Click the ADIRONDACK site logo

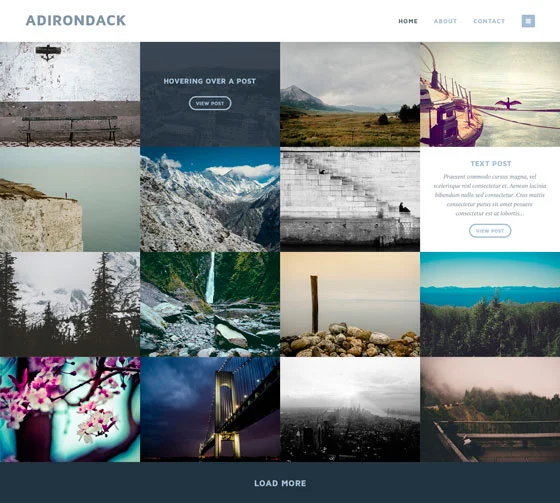point(76,20)
